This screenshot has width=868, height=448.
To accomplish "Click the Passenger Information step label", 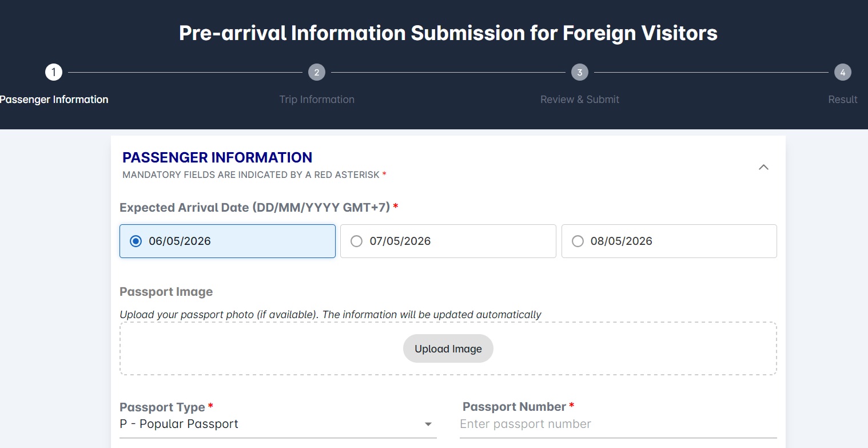I will coord(54,100).
